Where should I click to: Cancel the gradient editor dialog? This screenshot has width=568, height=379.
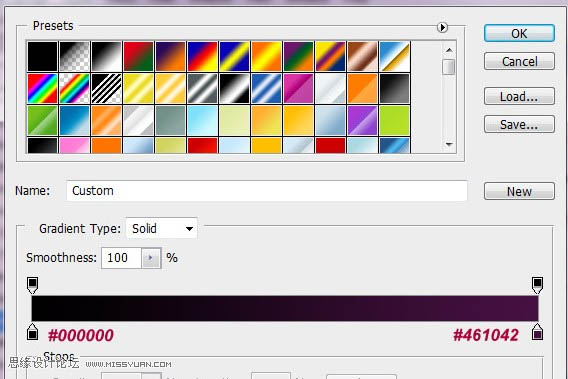pos(519,61)
